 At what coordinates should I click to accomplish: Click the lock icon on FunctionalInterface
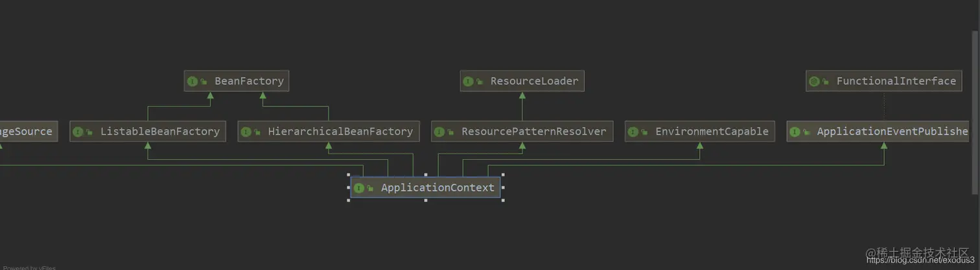coord(826,82)
